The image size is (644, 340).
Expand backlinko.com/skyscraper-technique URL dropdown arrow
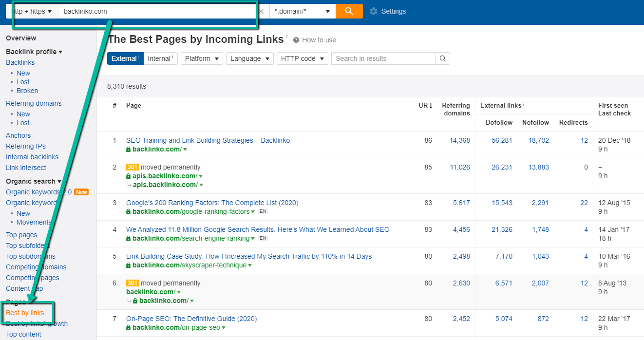(250, 265)
